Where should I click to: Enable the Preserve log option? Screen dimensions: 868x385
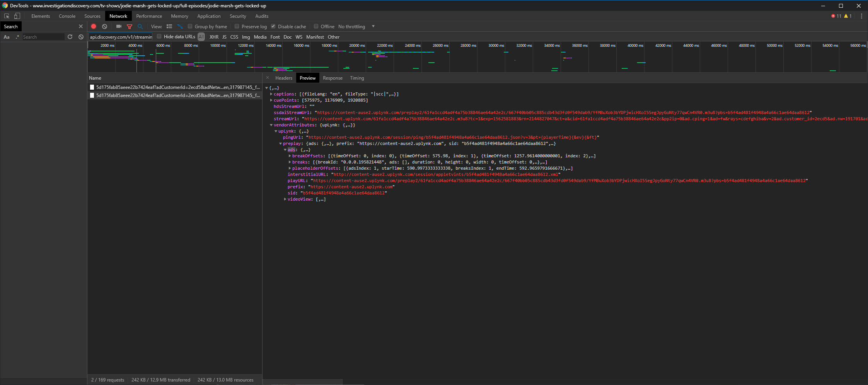pos(237,26)
